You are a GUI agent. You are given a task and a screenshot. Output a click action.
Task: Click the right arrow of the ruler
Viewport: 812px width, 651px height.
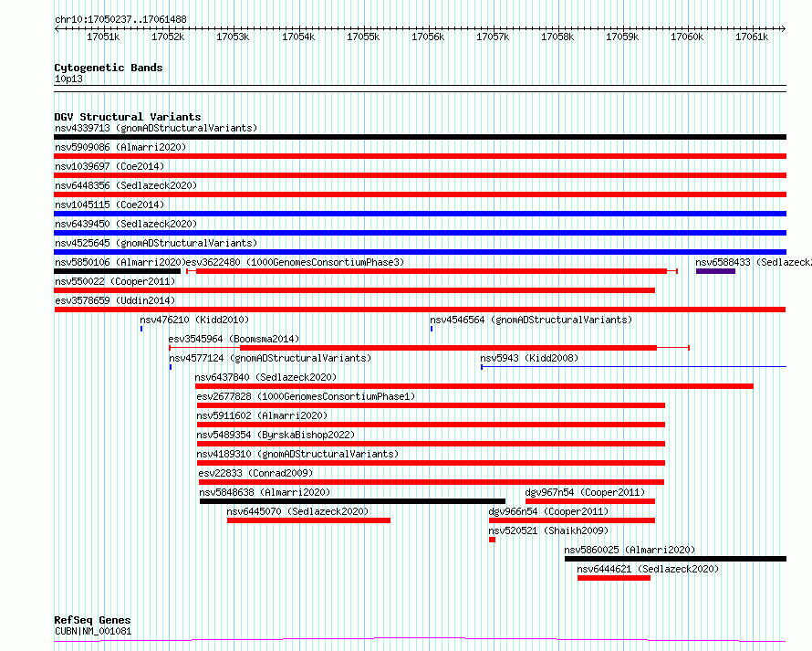click(x=784, y=28)
